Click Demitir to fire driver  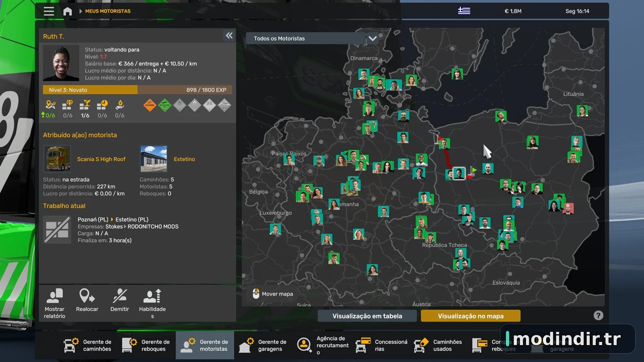coord(120,300)
